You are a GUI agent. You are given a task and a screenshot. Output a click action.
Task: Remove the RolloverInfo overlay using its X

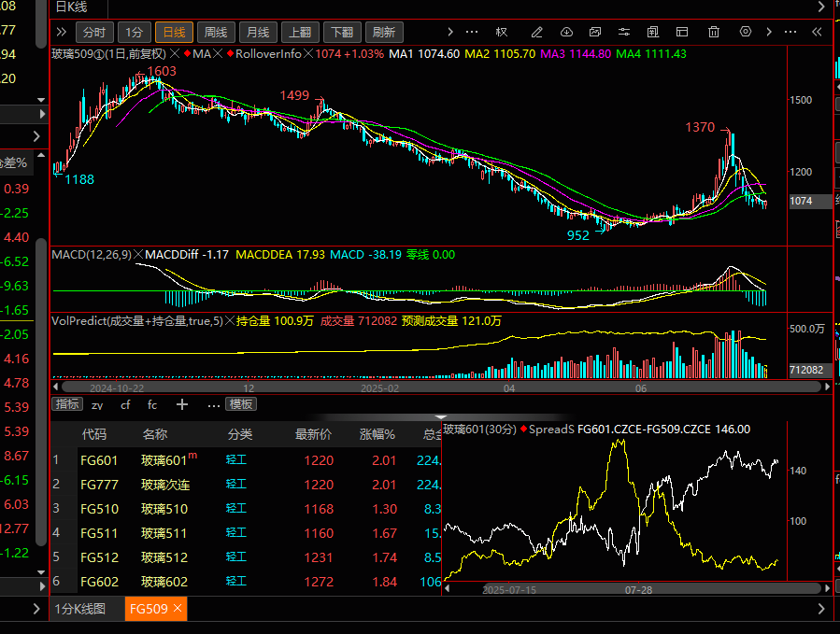(x=308, y=54)
